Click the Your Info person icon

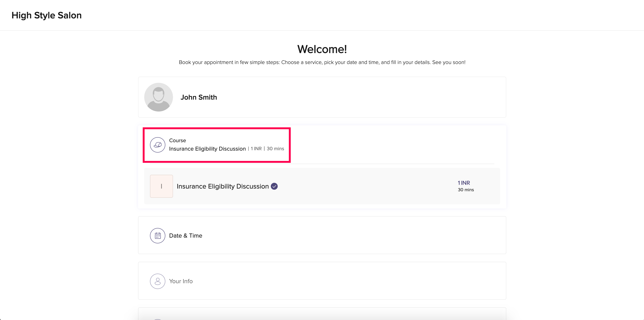(157, 281)
